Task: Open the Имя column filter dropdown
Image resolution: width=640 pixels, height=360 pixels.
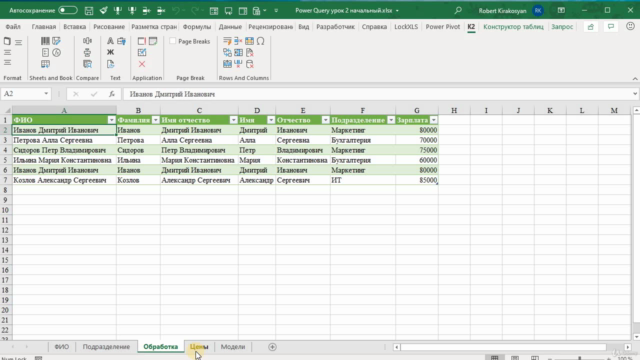Action: [271, 120]
